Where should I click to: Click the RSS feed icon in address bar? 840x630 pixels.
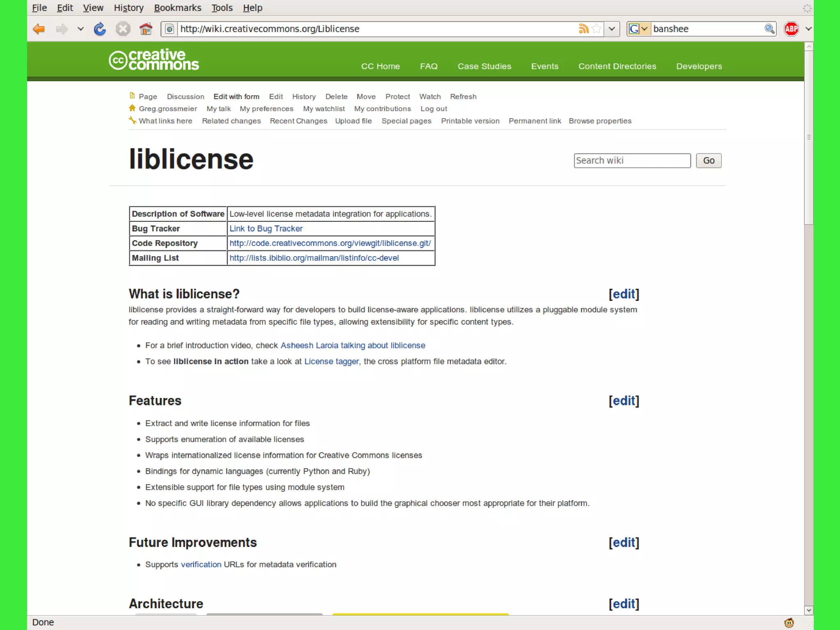pos(583,29)
